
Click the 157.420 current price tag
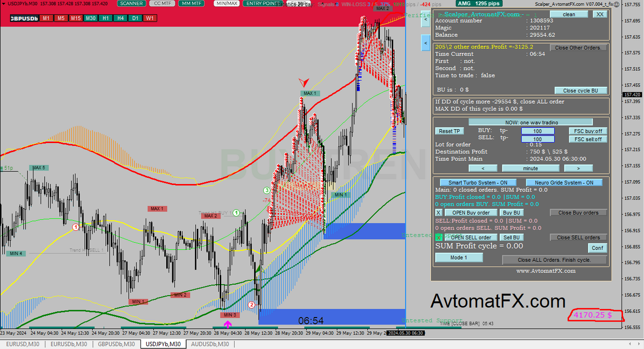coord(633,95)
